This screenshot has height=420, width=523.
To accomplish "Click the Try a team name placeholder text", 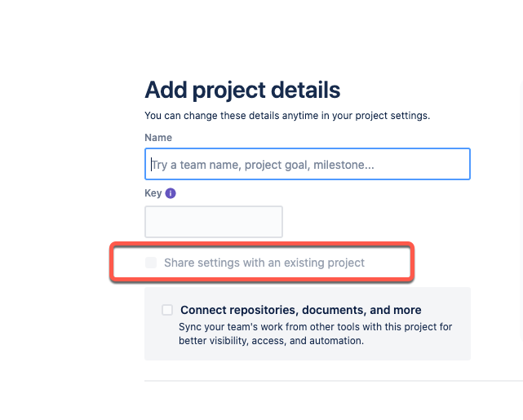I will point(263,165).
